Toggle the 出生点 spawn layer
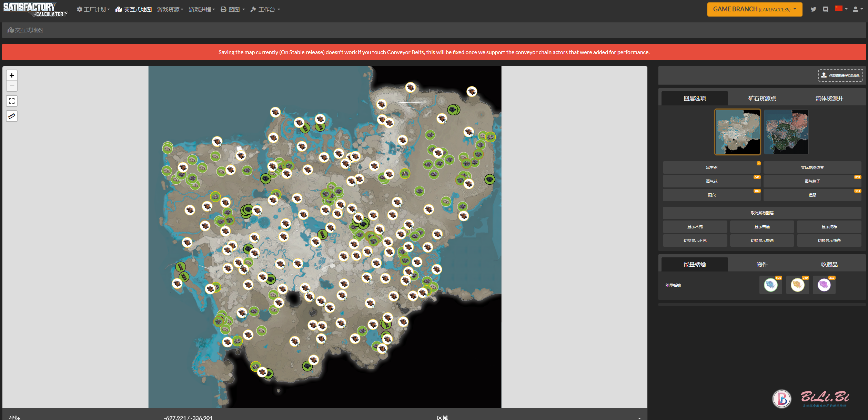This screenshot has height=420, width=868. coord(711,167)
